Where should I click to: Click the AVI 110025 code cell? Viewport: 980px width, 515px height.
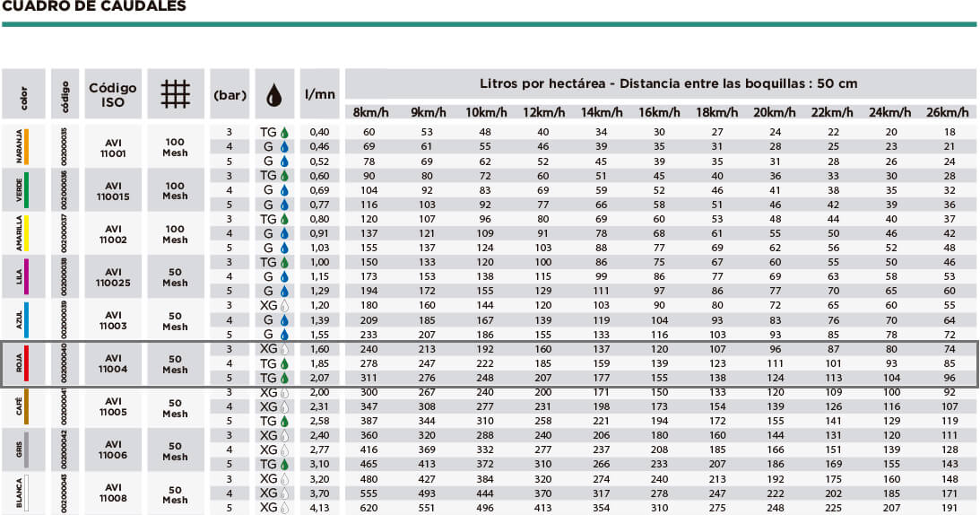[113, 277]
